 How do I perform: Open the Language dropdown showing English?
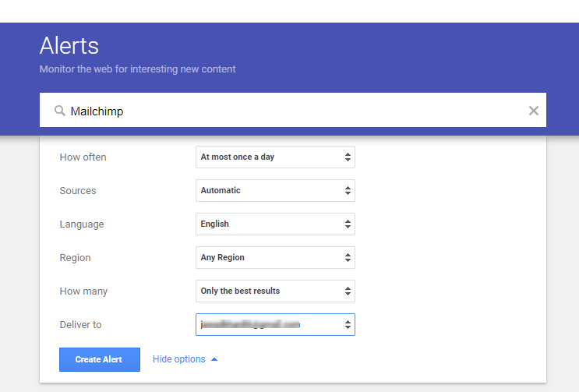coord(275,224)
